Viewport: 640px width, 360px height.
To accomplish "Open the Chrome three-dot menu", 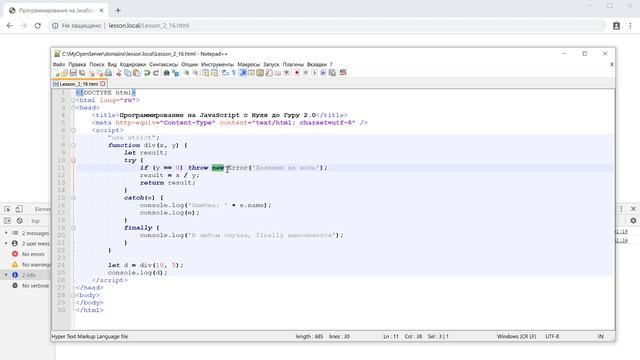I will (630, 25).
